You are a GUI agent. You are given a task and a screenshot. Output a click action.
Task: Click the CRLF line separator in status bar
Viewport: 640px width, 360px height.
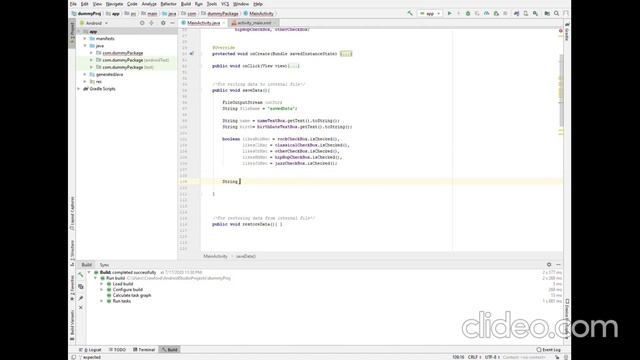tap(474, 357)
